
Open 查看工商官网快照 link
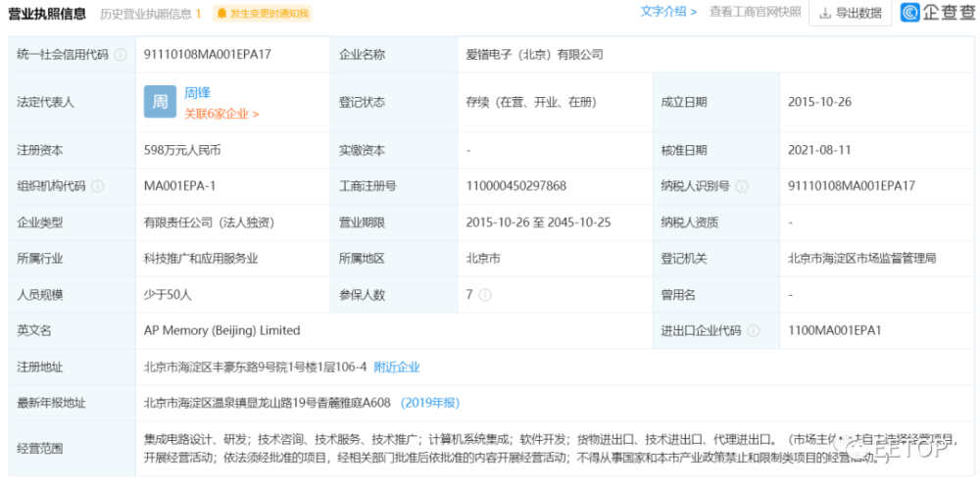pos(755,11)
